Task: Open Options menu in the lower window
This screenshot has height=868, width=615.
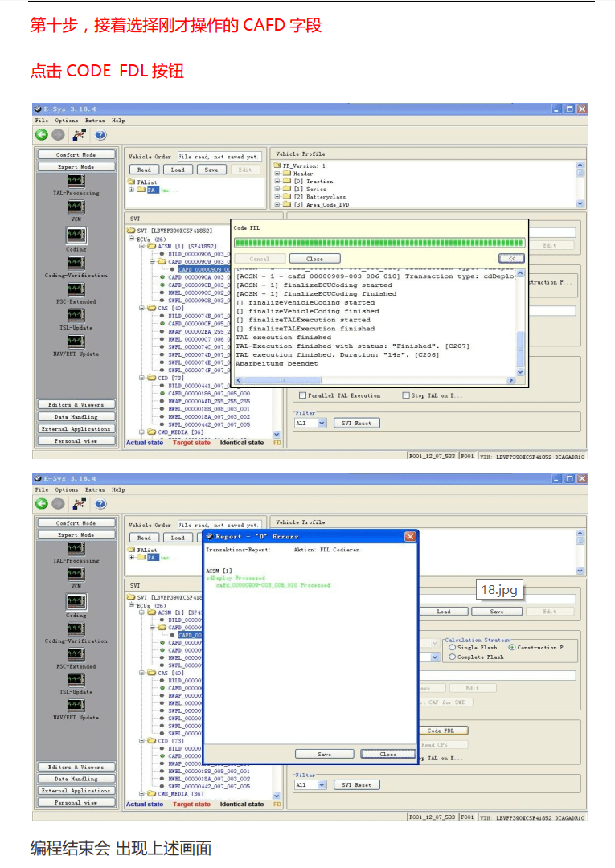Action: 67,489
